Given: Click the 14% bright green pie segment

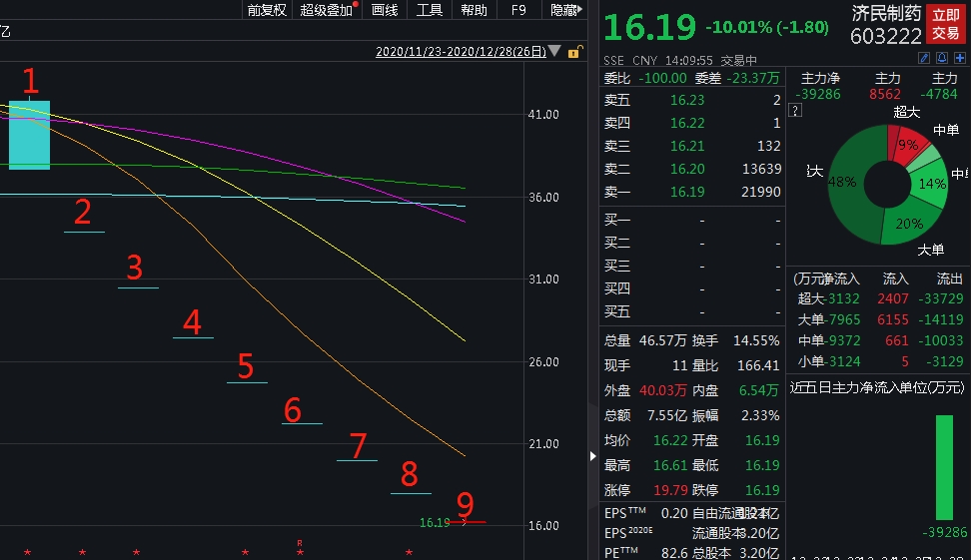Looking at the screenshot, I should [x=931, y=184].
